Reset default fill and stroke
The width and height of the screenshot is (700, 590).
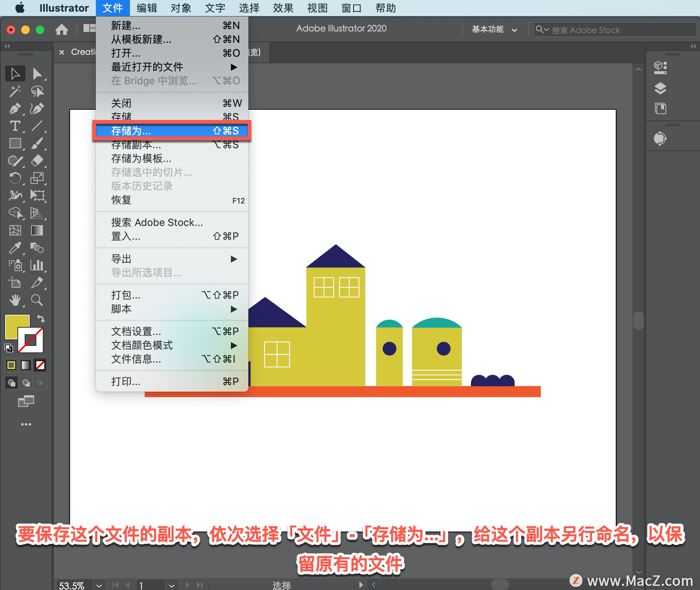coord(9,348)
